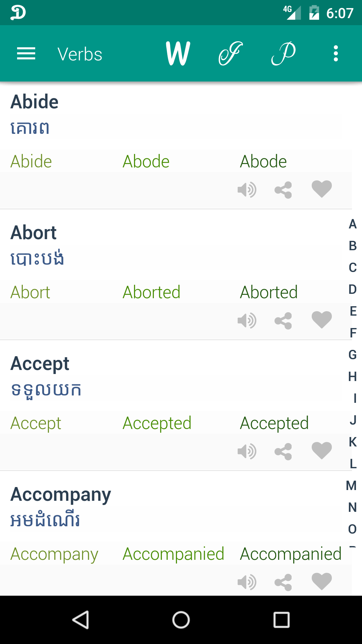Open the Accompany verb entry title

pyautogui.click(x=61, y=495)
